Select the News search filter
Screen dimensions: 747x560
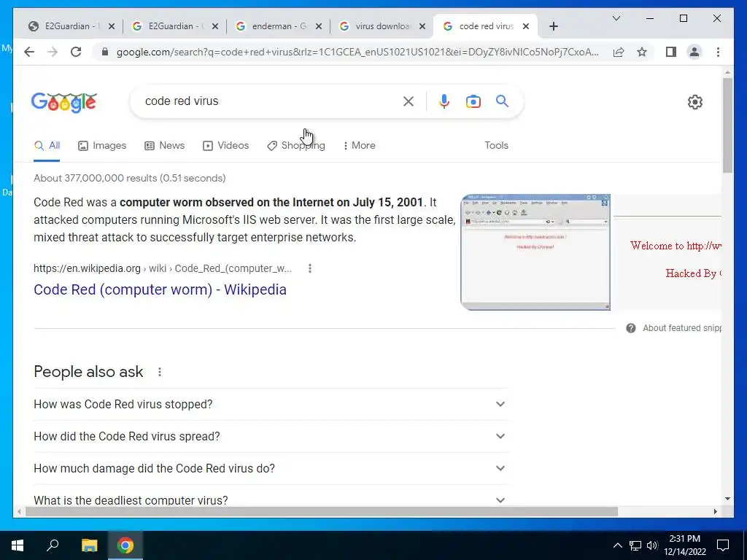164,145
